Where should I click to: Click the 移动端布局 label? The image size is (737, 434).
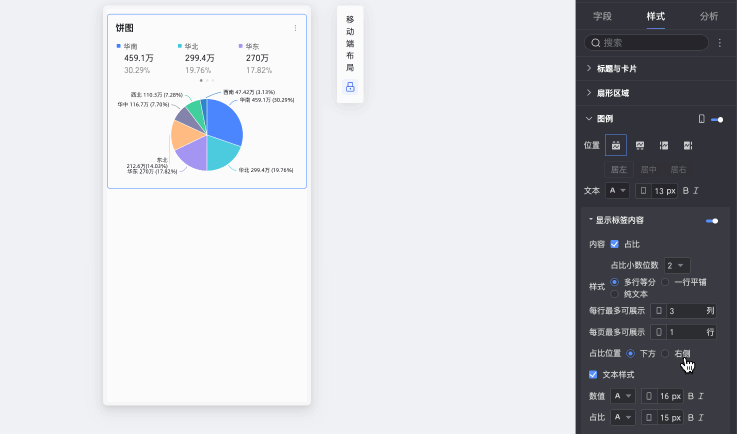point(350,44)
